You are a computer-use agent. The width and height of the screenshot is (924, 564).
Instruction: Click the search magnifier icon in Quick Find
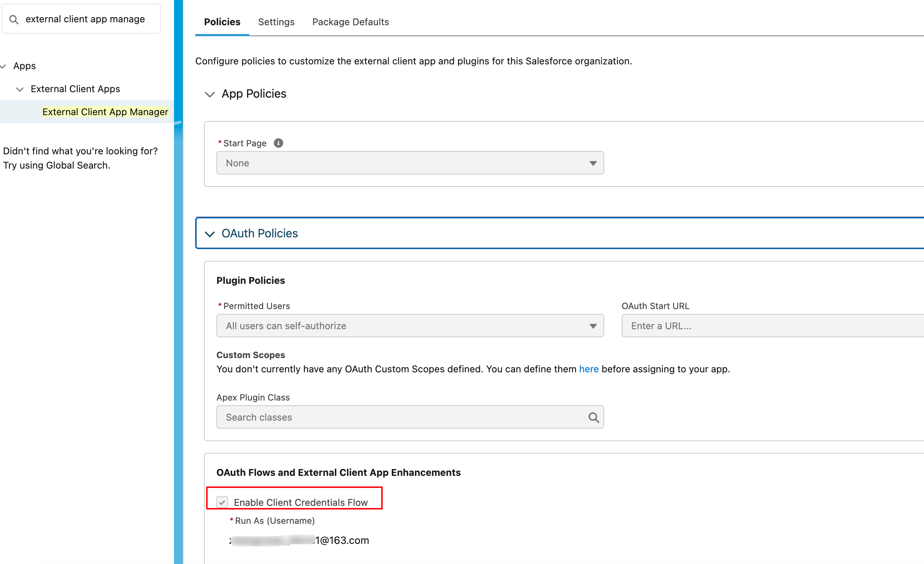pyautogui.click(x=14, y=19)
